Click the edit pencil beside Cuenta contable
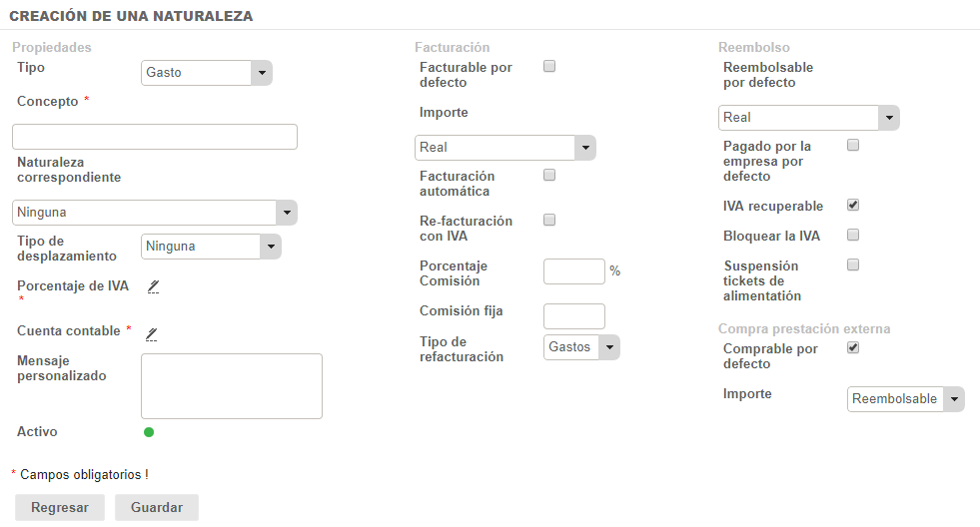Screen dimensions: 980x527 pyautogui.click(x=153, y=332)
